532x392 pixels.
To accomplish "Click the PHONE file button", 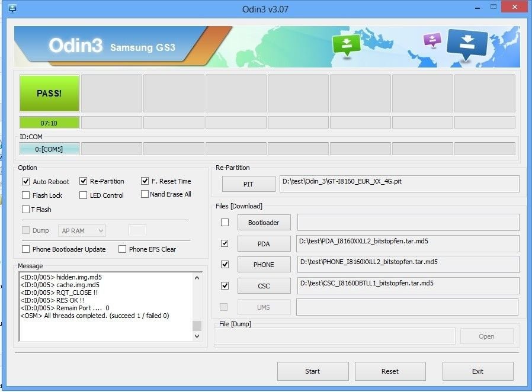I will (x=264, y=265).
